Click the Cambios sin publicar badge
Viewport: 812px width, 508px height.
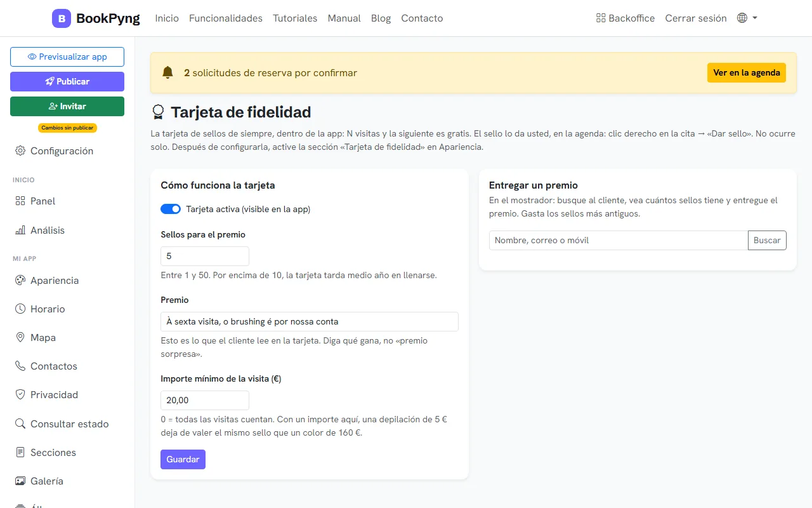67,128
